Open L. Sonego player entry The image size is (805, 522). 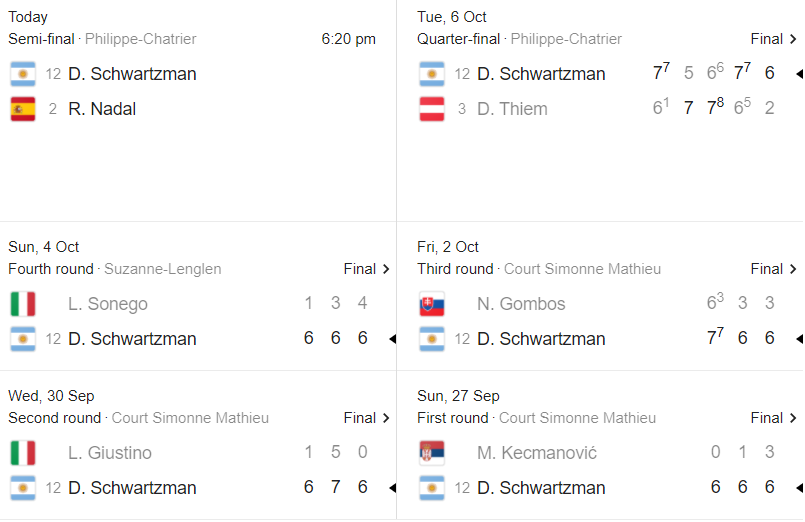[108, 304]
